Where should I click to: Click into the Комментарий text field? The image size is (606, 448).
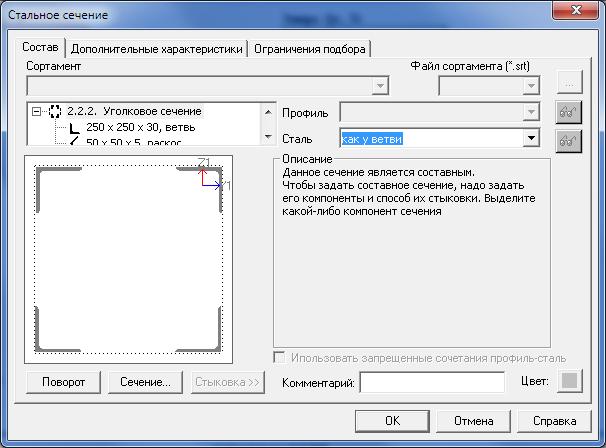pyautogui.click(x=432, y=382)
